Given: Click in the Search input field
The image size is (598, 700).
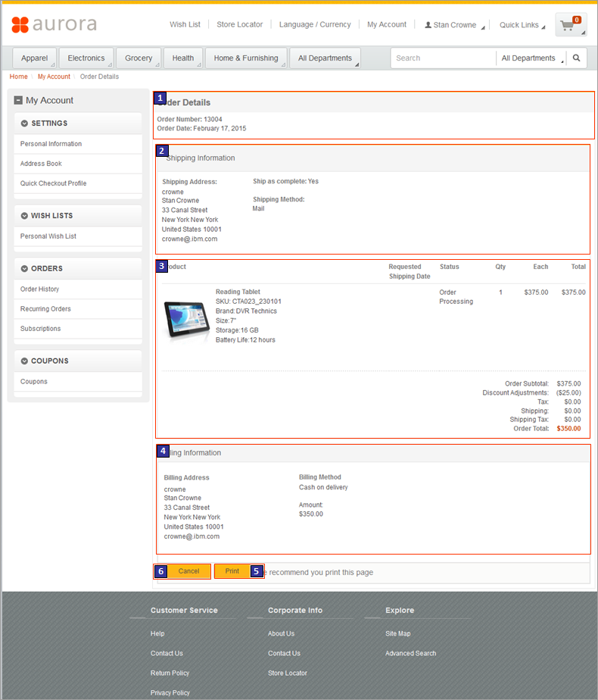Looking at the screenshot, I should tap(443, 58).
